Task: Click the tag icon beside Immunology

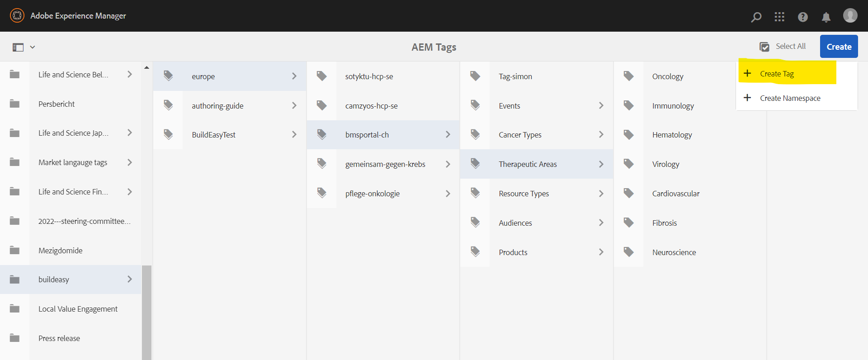Action: point(629,105)
